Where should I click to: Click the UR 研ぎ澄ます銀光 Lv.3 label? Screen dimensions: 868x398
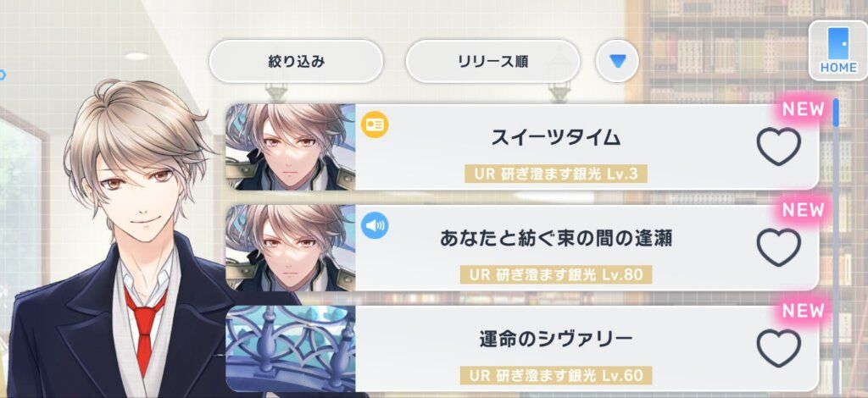(556, 174)
